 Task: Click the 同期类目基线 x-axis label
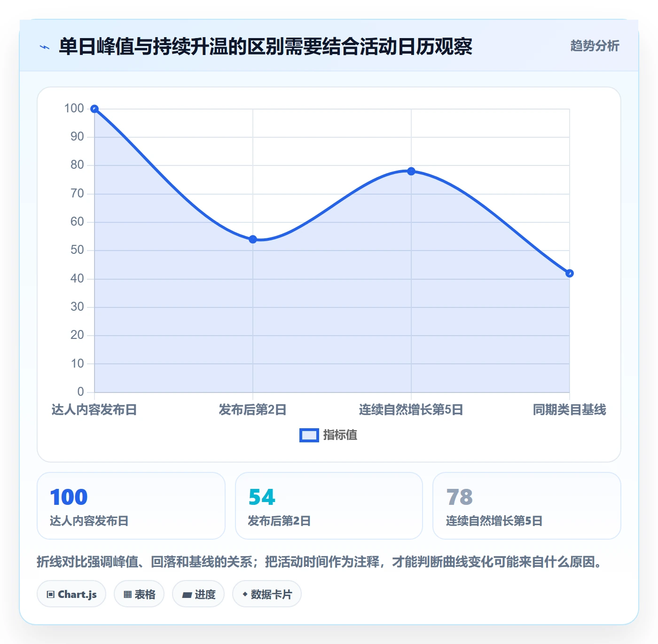(x=570, y=409)
